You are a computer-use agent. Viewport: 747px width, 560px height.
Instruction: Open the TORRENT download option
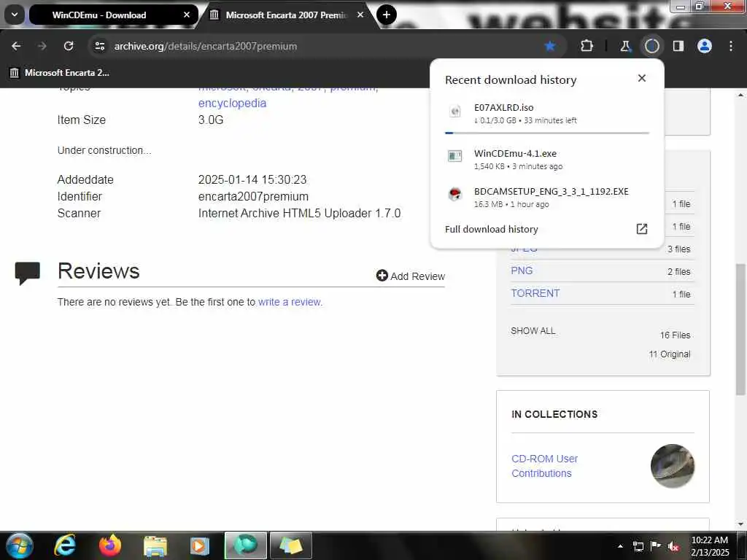coord(535,293)
